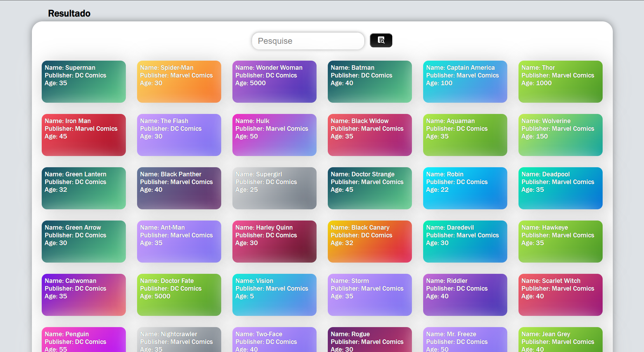Screen dimensions: 644x352
Task: Open the Thor card
Action: [560, 81]
